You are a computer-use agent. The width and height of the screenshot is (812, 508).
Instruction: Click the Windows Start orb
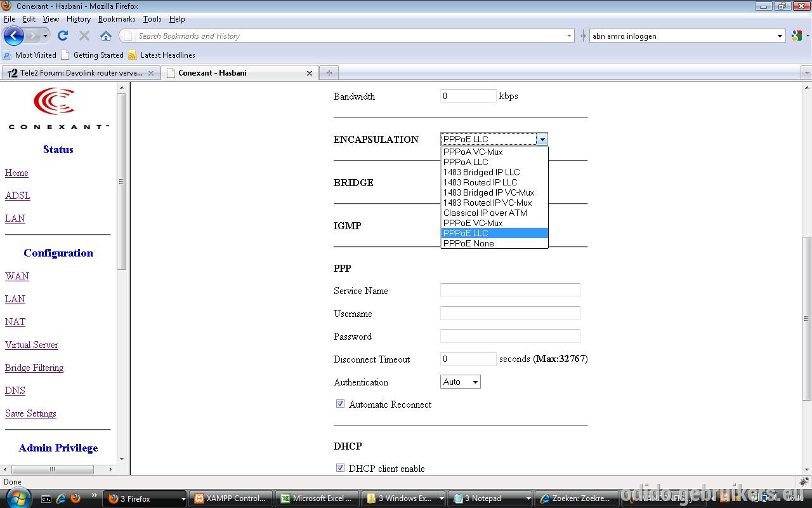point(18,498)
